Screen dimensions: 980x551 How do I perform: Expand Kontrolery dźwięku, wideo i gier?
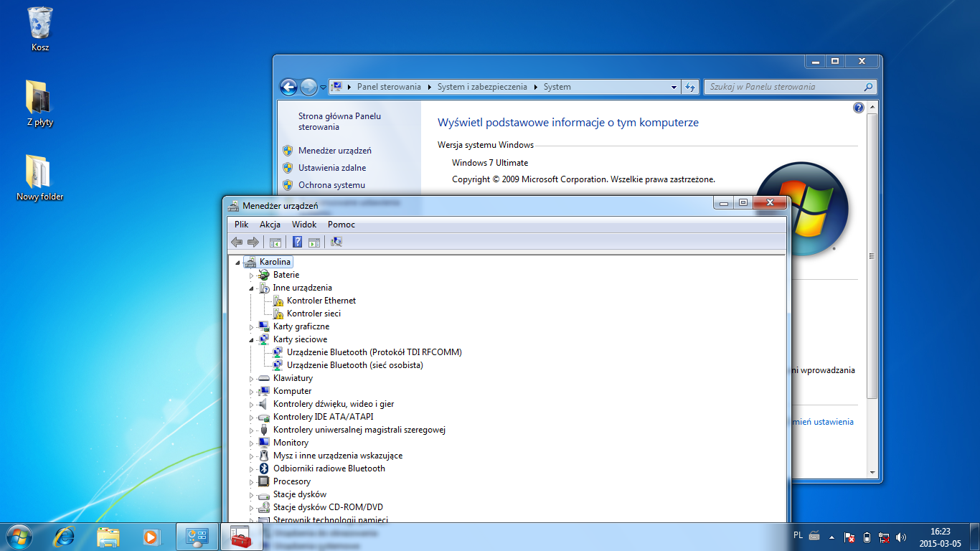coord(252,404)
